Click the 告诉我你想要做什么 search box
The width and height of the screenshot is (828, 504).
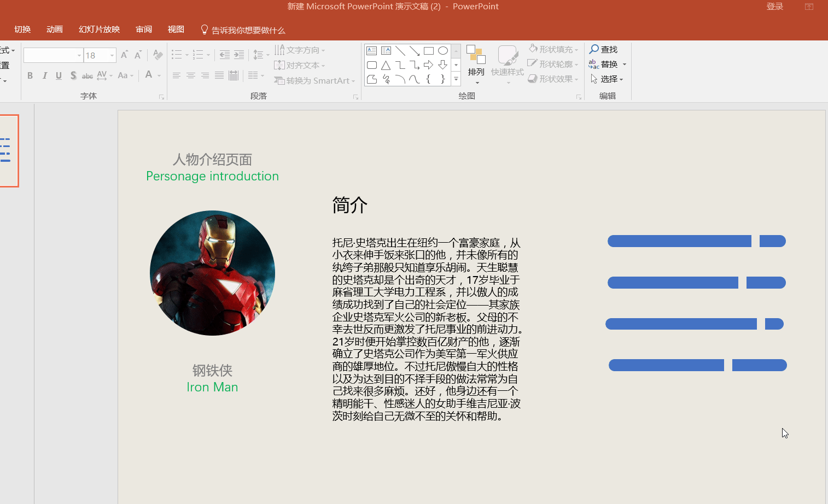(x=243, y=30)
